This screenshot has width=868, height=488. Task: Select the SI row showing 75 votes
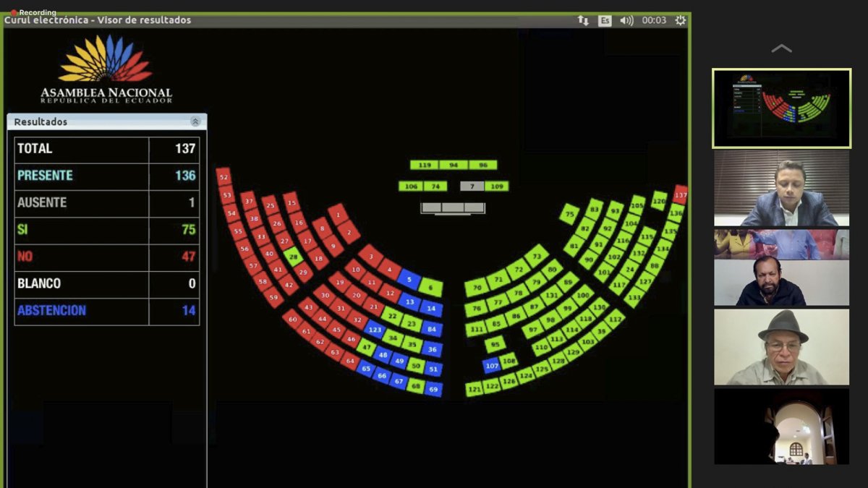coord(106,230)
